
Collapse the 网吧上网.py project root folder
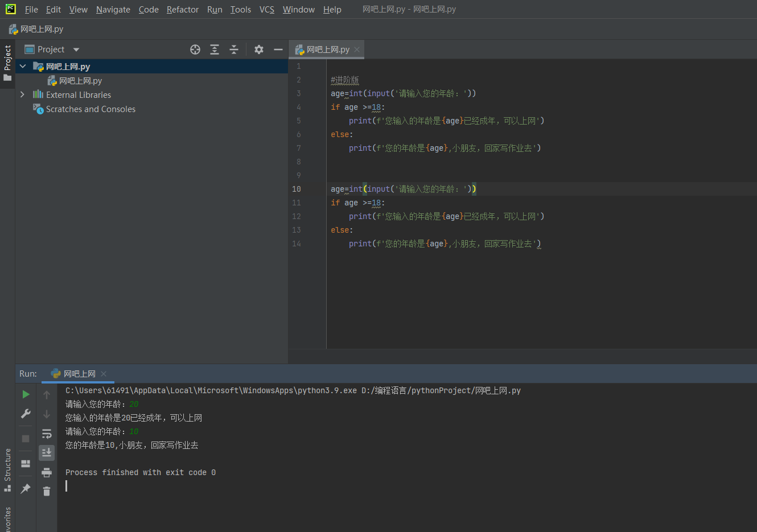[23, 67]
